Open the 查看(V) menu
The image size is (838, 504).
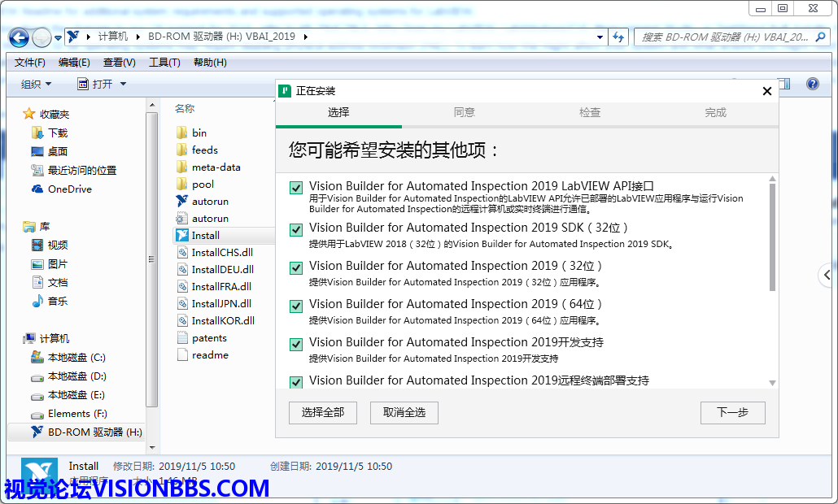click(x=119, y=63)
